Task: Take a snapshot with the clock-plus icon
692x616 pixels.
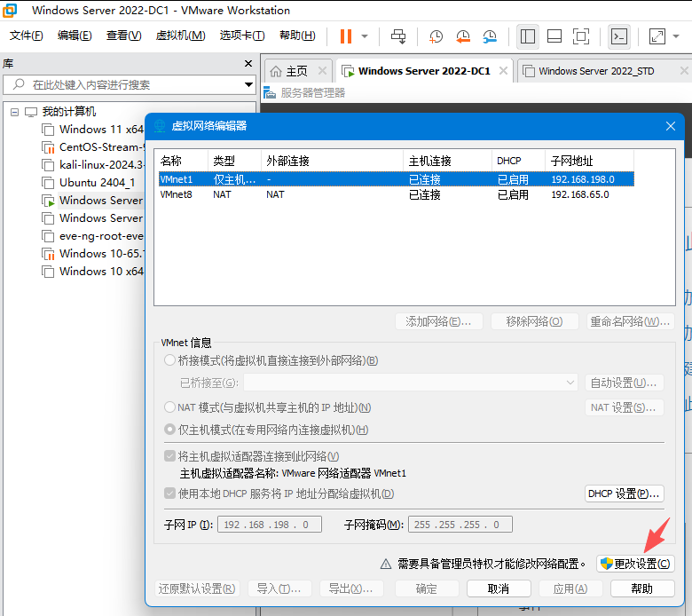Action: click(x=436, y=36)
